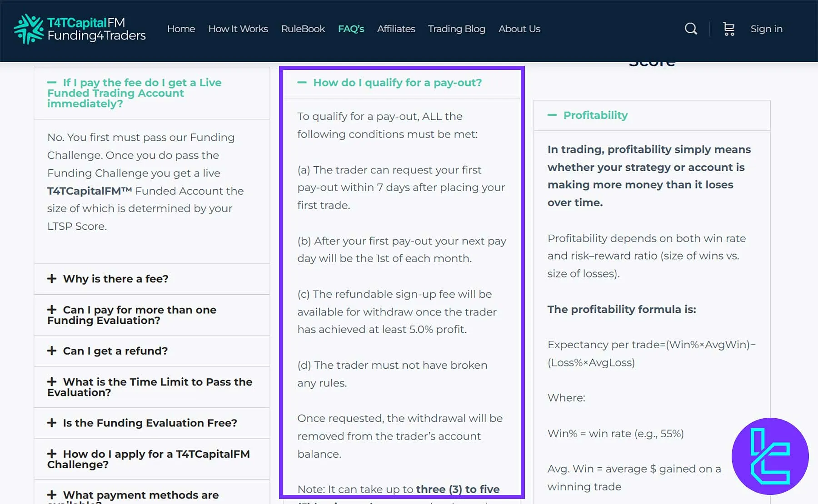The height and width of the screenshot is (504, 818).
Task: Collapse 'How do I qualify for a pay-out?'
Action: (x=397, y=83)
